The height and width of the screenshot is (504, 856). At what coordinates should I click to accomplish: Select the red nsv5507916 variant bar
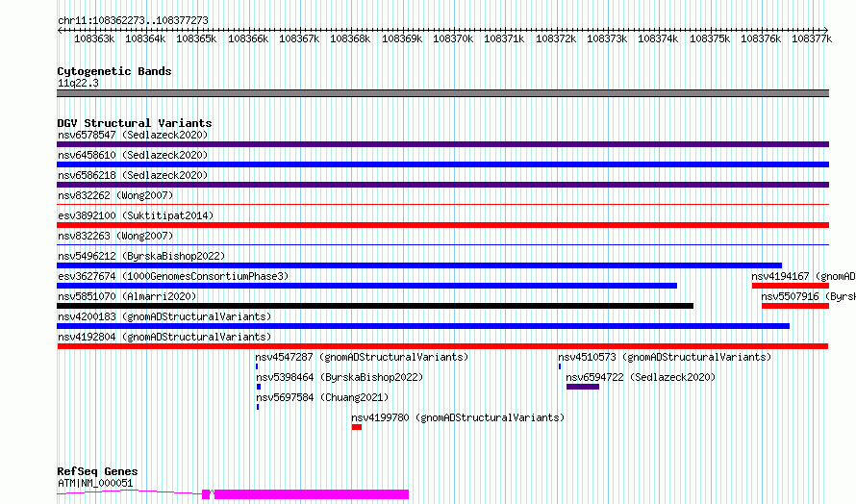(795, 306)
